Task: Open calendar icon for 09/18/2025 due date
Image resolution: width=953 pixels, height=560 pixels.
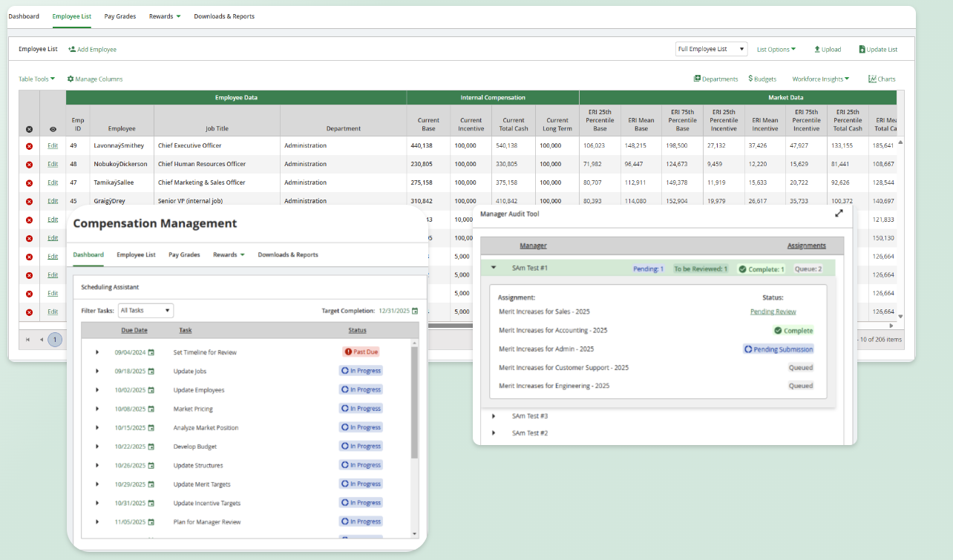Action: pyautogui.click(x=151, y=371)
